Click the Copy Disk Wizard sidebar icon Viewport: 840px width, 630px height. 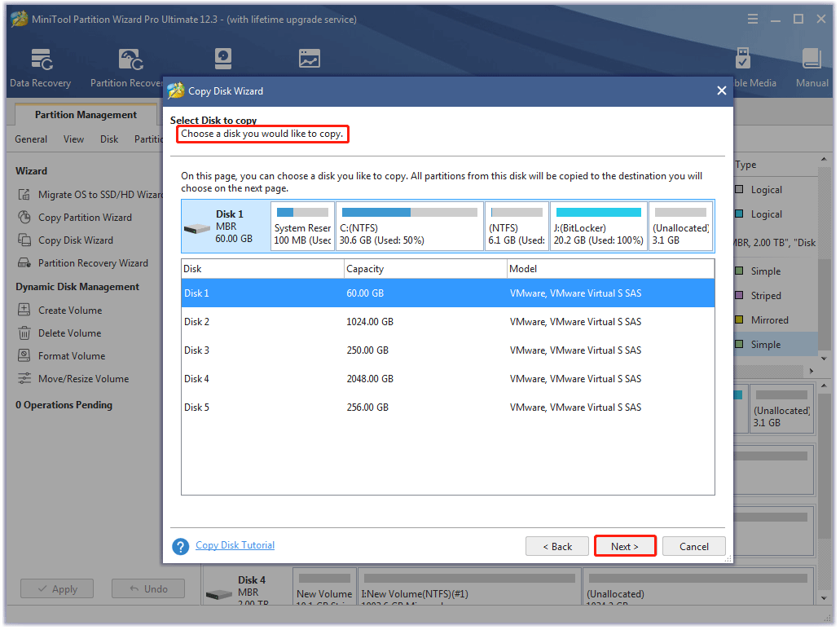(24, 240)
